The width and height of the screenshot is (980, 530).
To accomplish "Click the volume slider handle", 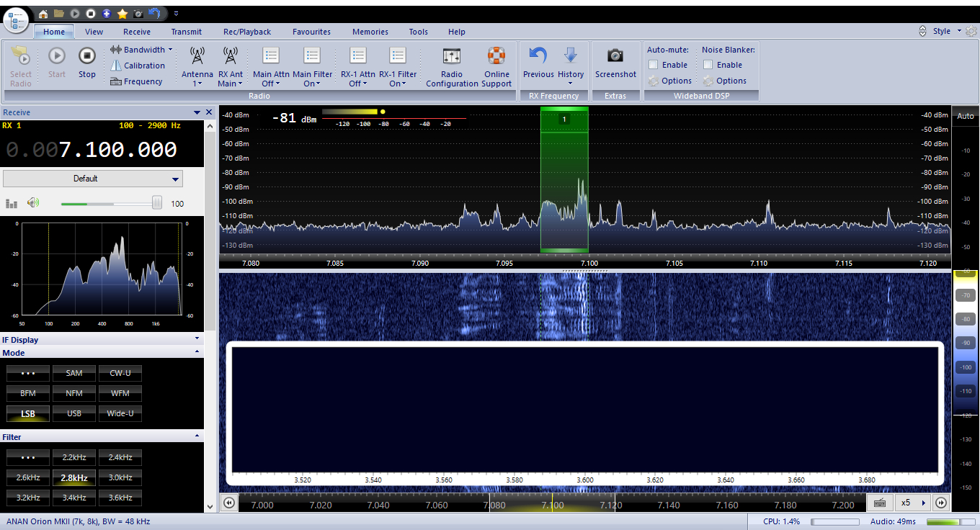I will pos(156,204).
